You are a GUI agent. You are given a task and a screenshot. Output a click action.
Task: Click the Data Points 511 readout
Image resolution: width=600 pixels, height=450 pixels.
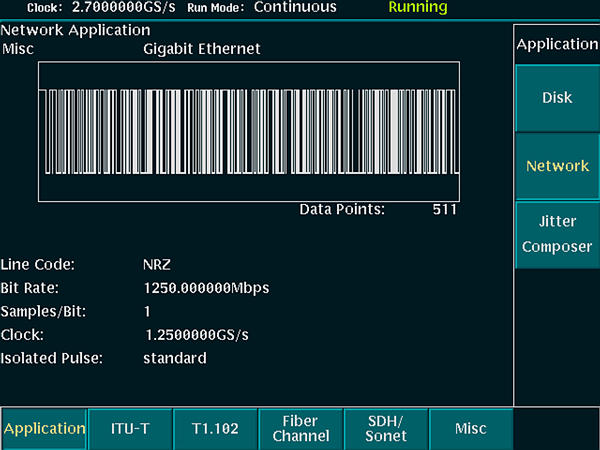(x=444, y=210)
